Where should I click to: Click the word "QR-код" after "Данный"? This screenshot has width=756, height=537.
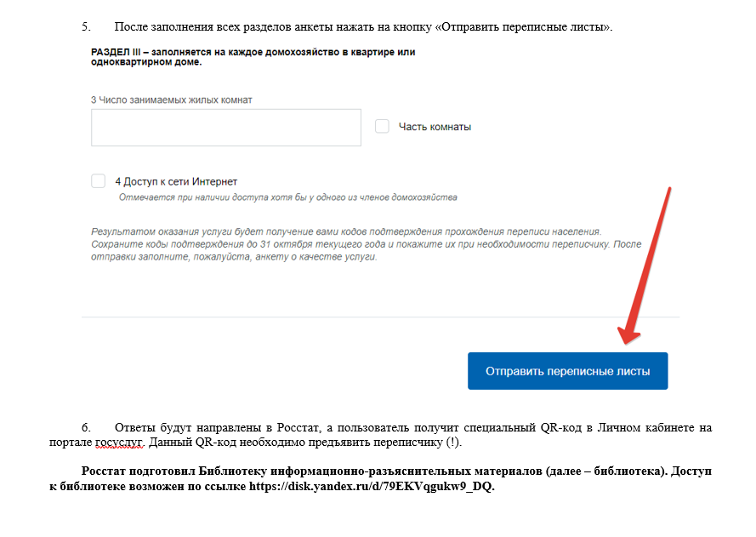coord(215,442)
